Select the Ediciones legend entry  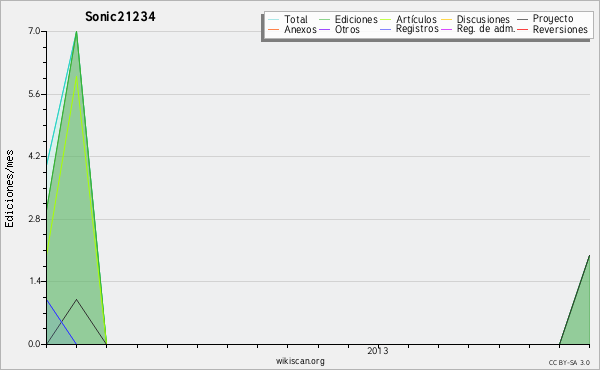click(356, 19)
